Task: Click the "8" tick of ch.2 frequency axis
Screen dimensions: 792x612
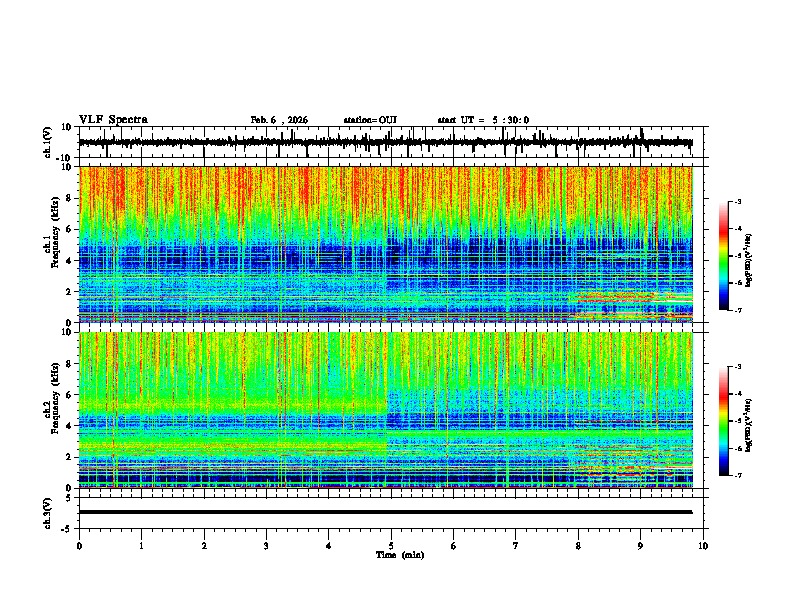Action: (x=70, y=364)
